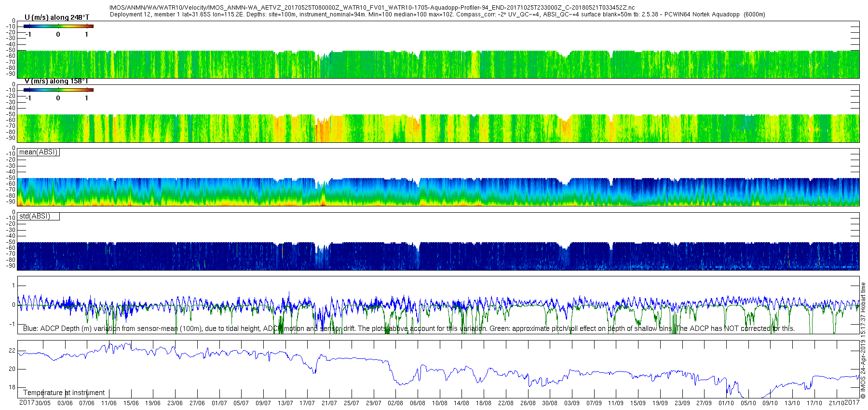Click the 18/08 date tick label
This screenshot has width=868, height=410.
tap(484, 403)
